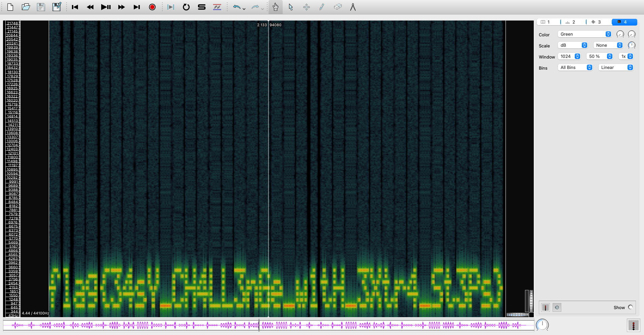644x335 pixels.
Task: Activate the Navigate hand tool
Action: (x=275, y=7)
